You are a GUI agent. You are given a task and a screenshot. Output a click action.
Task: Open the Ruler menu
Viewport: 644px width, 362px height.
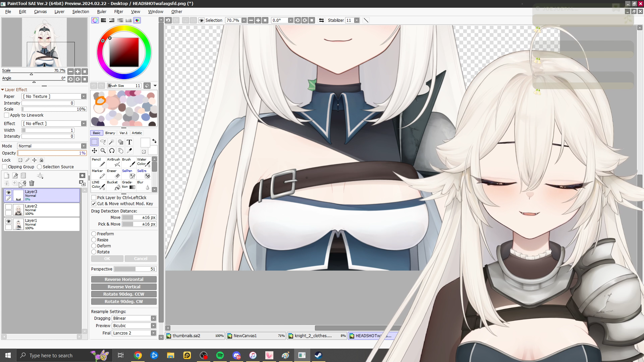102,12
